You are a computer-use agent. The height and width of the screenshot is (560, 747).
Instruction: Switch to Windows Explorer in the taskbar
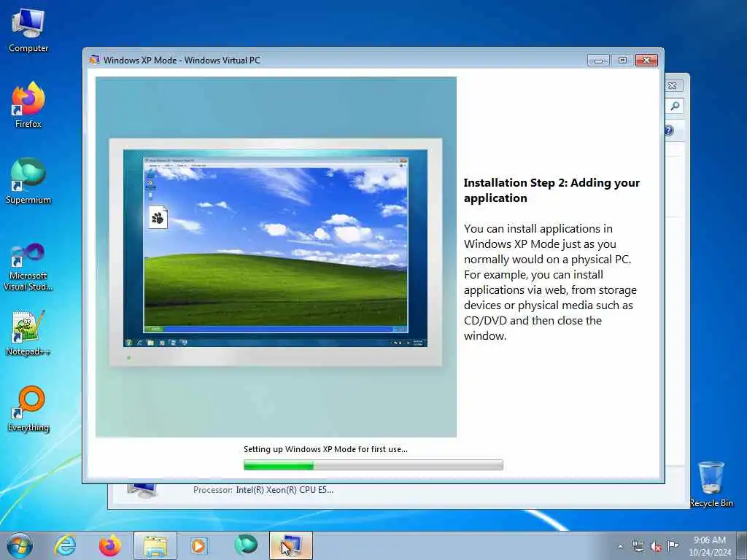pyautogui.click(x=155, y=545)
